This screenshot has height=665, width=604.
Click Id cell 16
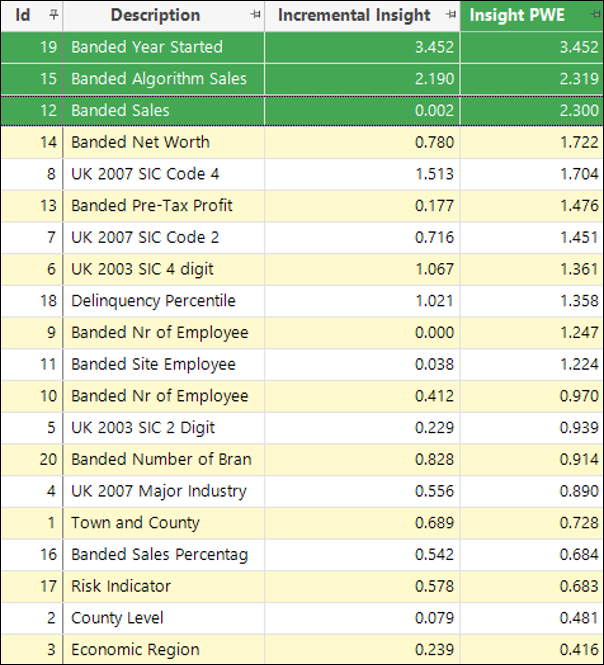(x=32, y=554)
